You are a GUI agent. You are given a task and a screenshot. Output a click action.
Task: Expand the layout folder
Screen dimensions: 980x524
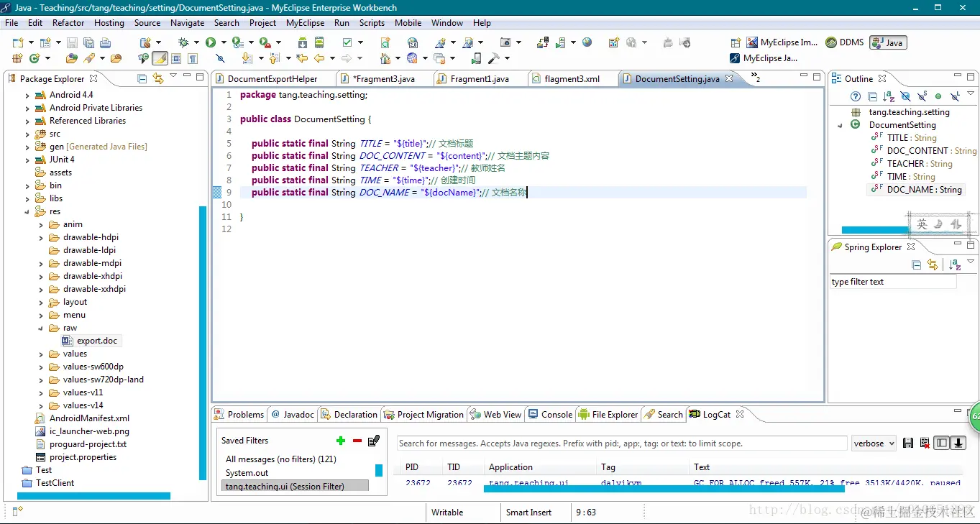pyautogui.click(x=41, y=302)
